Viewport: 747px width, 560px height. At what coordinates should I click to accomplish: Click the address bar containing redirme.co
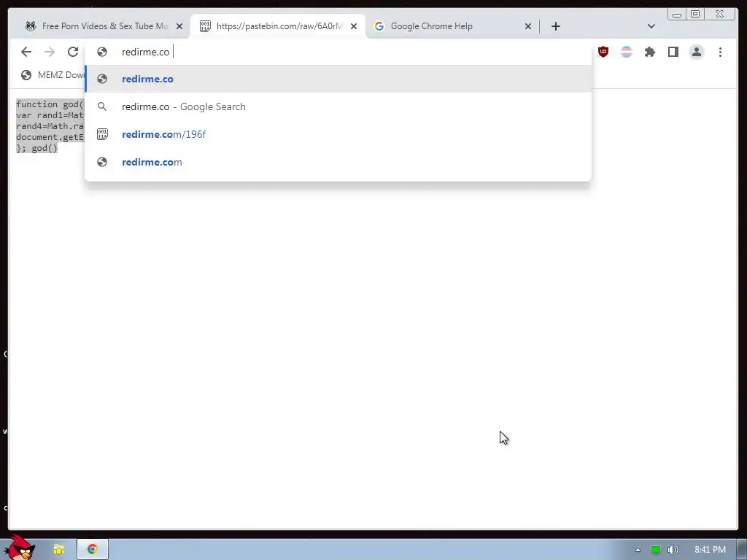pyautogui.click(x=338, y=52)
